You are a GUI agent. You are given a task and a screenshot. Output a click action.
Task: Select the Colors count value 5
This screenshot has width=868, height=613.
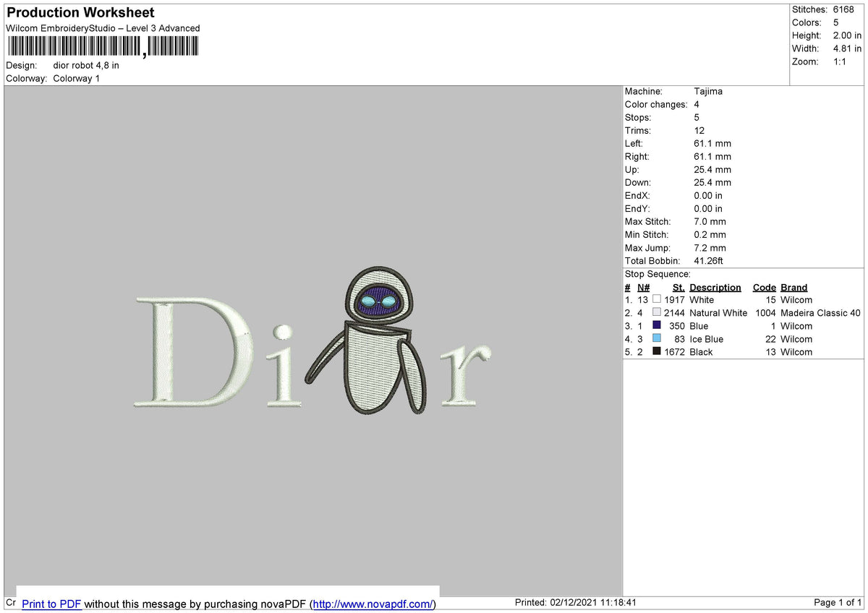tap(836, 22)
